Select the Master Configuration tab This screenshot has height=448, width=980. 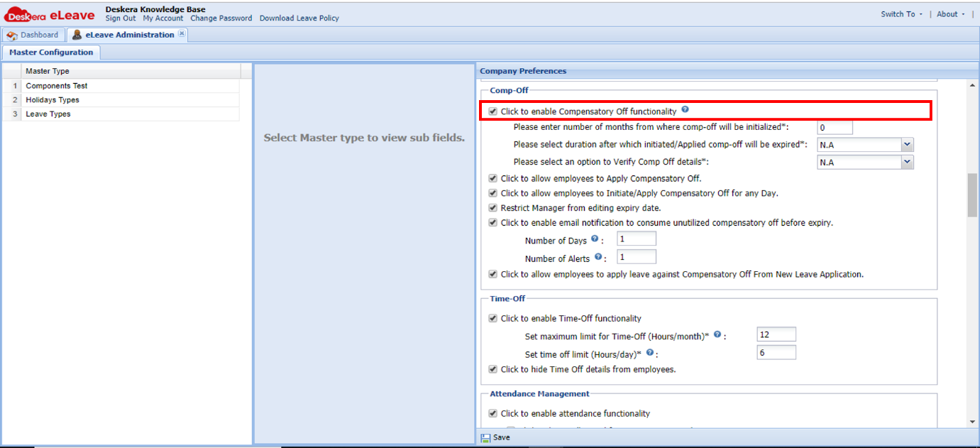50,52
